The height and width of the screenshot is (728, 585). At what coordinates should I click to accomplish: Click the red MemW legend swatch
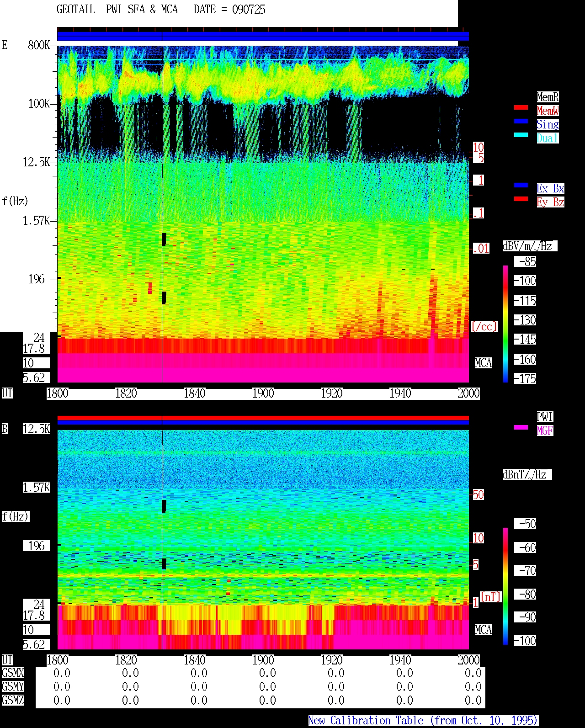[x=521, y=107]
